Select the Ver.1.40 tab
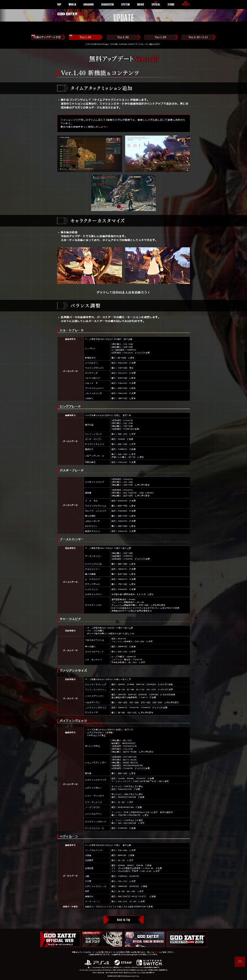Viewport: 247px width, 980px height. (85, 37)
